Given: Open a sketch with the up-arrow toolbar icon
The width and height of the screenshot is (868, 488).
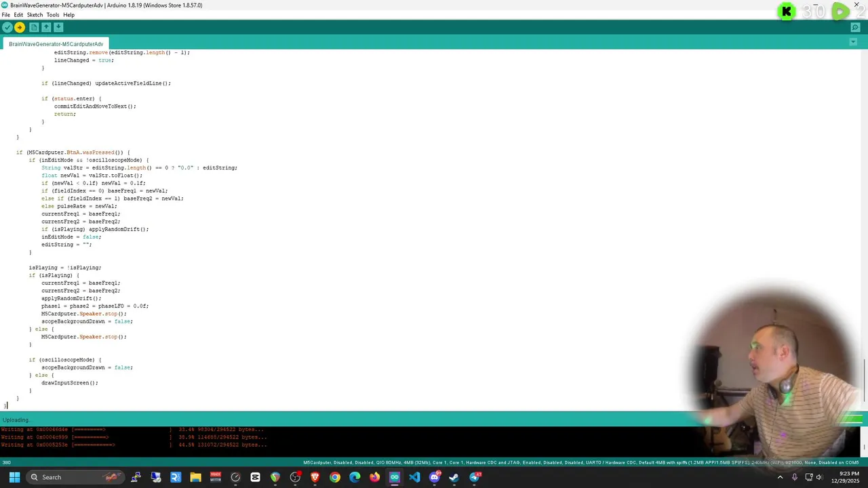Looking at the screenshot, I should click(x=46, y=27).
